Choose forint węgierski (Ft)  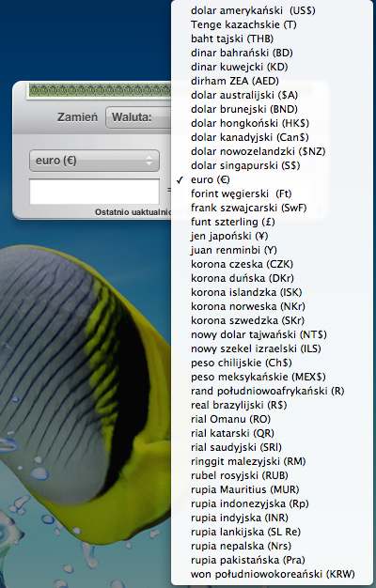point(272,193)
